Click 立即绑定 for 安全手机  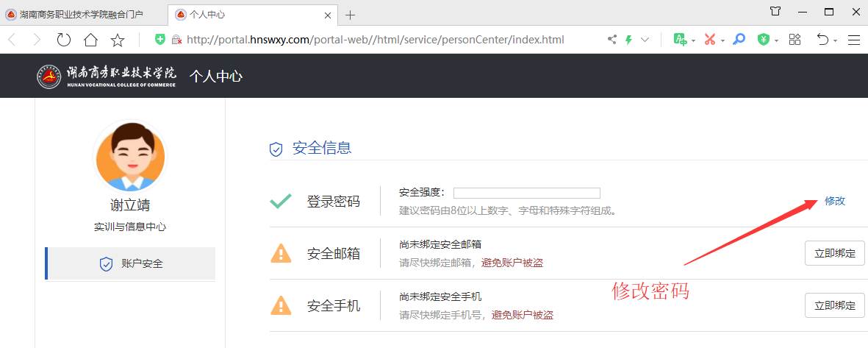tap(834, 305)
